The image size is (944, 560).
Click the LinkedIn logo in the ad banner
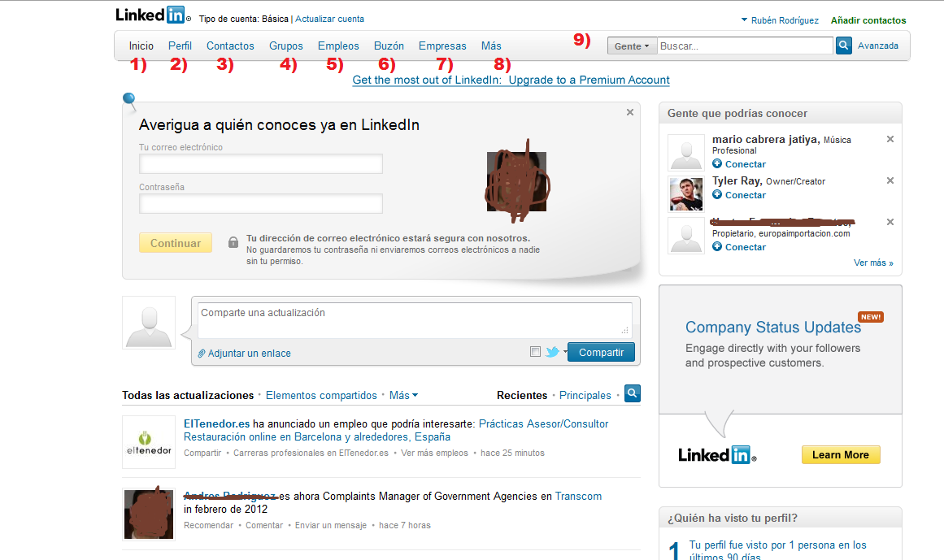717,454
